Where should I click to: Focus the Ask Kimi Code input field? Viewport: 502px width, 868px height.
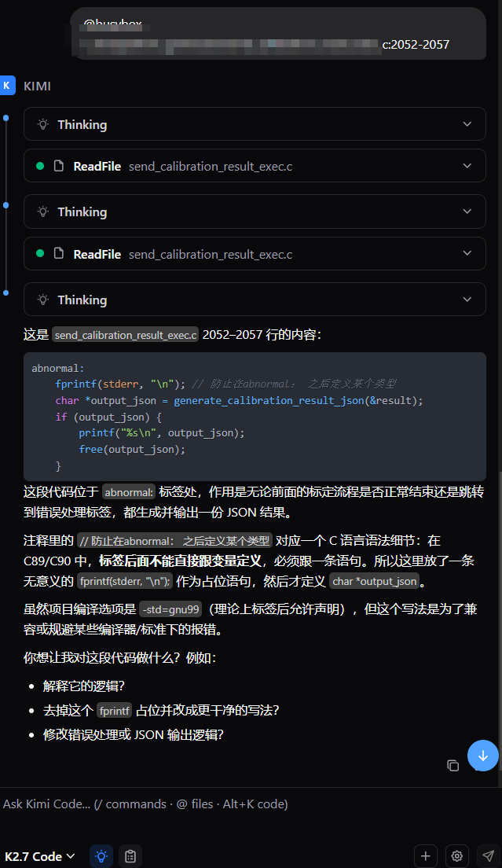tap(251, 804)
